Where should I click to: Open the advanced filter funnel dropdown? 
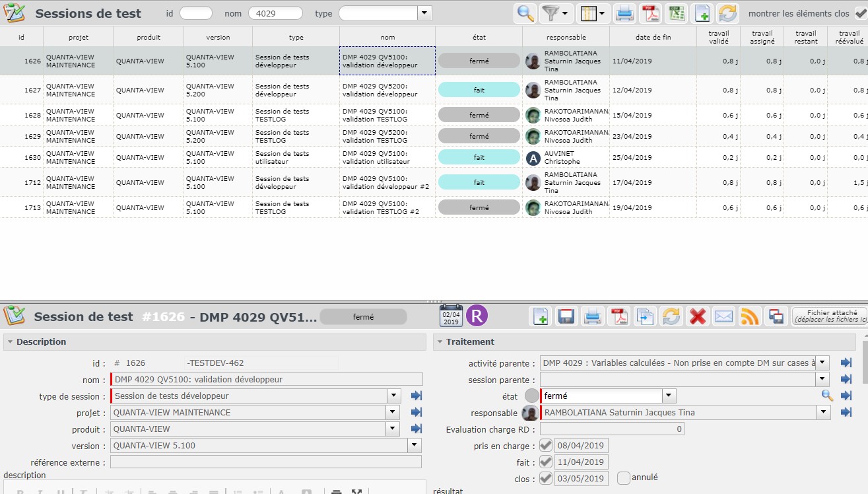(556, 13)
